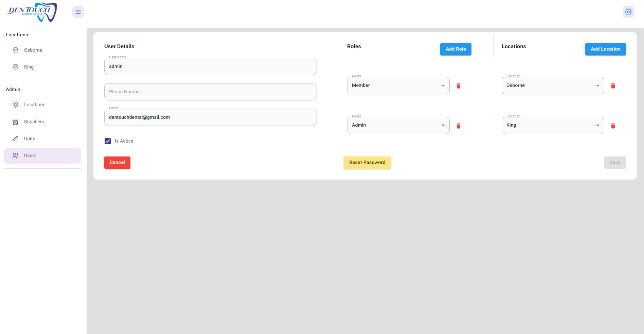The width and height of the screenshot is (644, 334).
Task: Click the Add Location button
Action: click(x=606, y=49)
